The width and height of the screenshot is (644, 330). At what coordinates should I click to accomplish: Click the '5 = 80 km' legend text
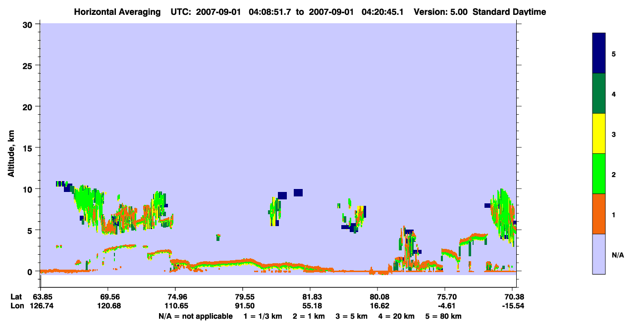pyautogui.click(x=443, y=316)
